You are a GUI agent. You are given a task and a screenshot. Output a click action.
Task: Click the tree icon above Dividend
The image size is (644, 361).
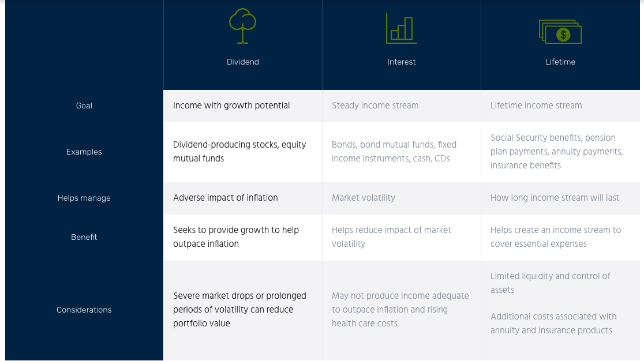(242, 26)
